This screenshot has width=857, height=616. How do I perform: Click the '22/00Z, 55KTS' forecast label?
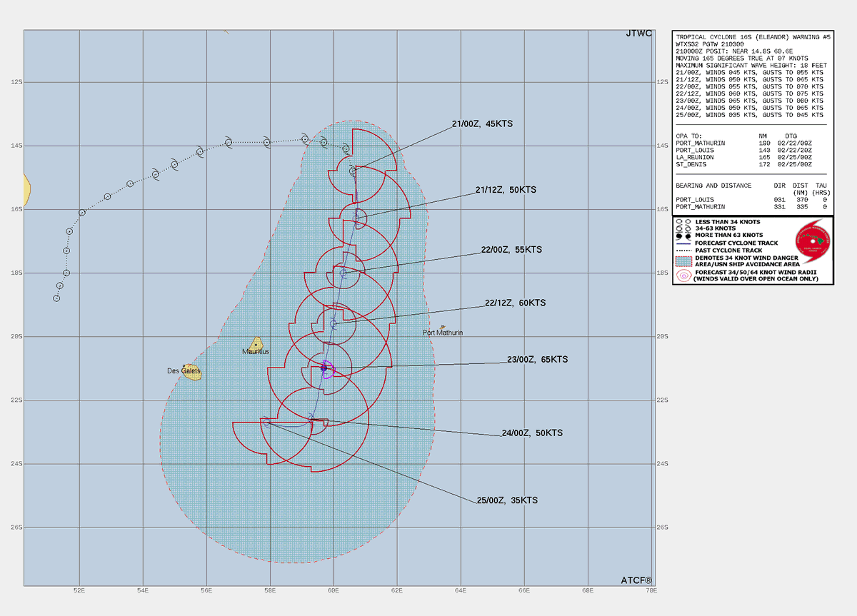click(511, 250)
